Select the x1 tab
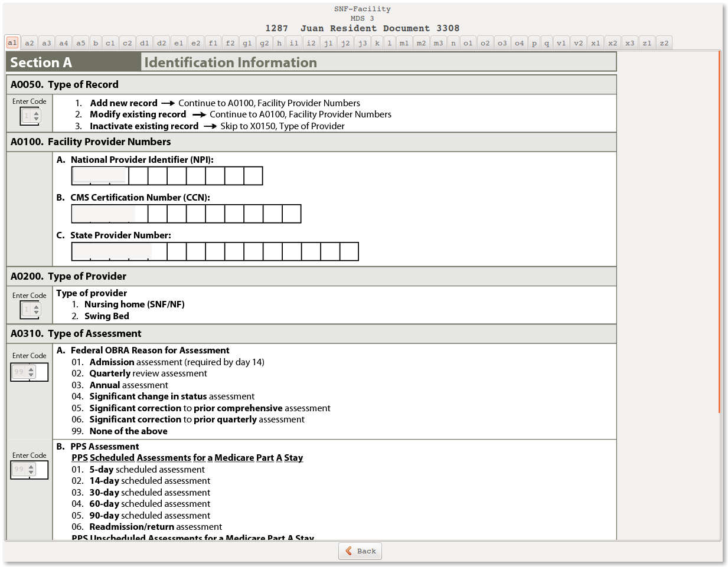728x567 pixels. click(596, 43)
